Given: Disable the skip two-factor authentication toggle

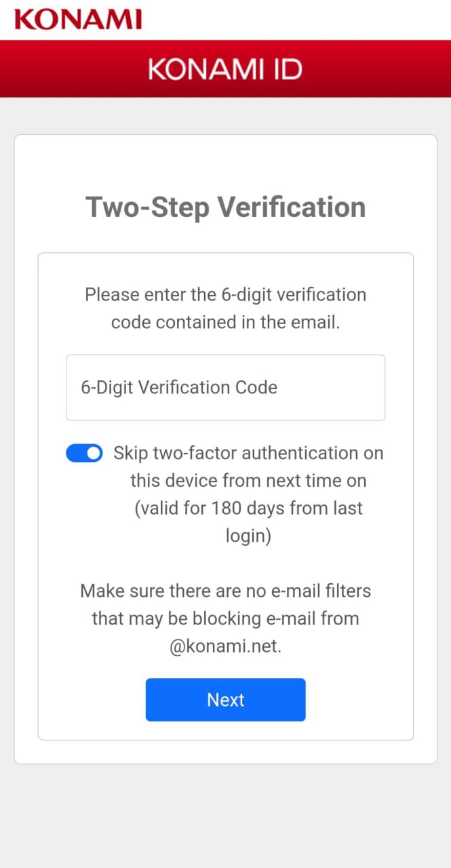Looking at the screenshot, I should 84,454.
